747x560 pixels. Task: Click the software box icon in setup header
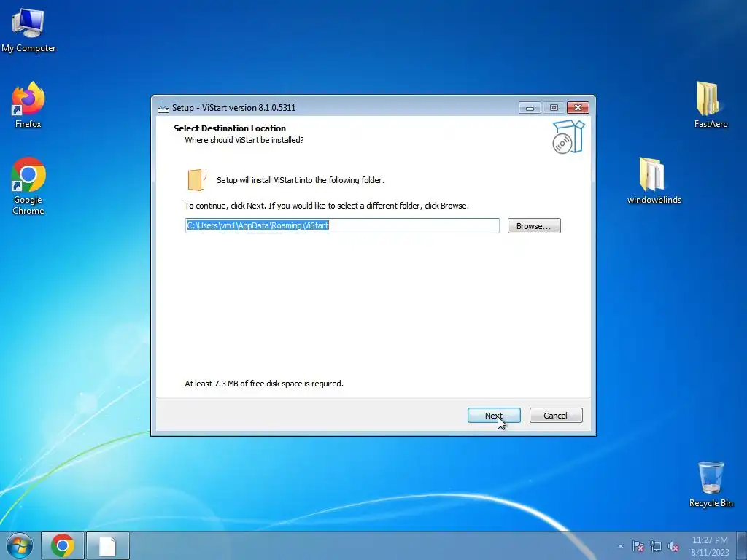click(568, 137)
